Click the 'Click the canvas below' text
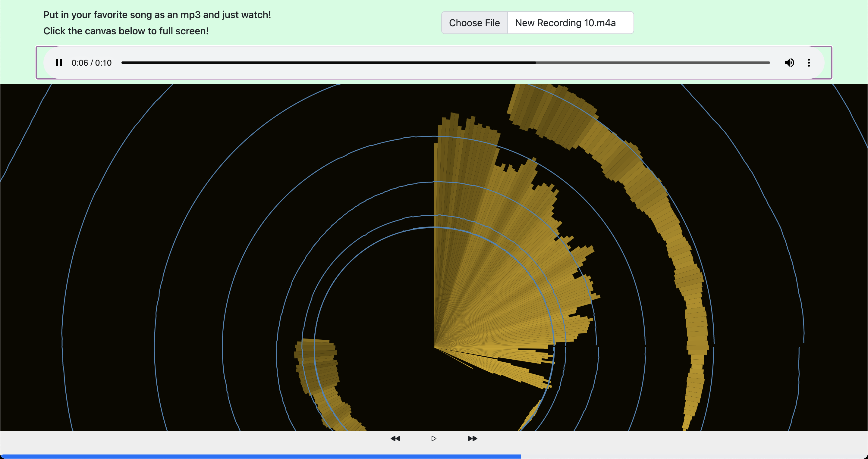Image resolution: width=868 pixels, height=459 pixels. click(126, 31)
